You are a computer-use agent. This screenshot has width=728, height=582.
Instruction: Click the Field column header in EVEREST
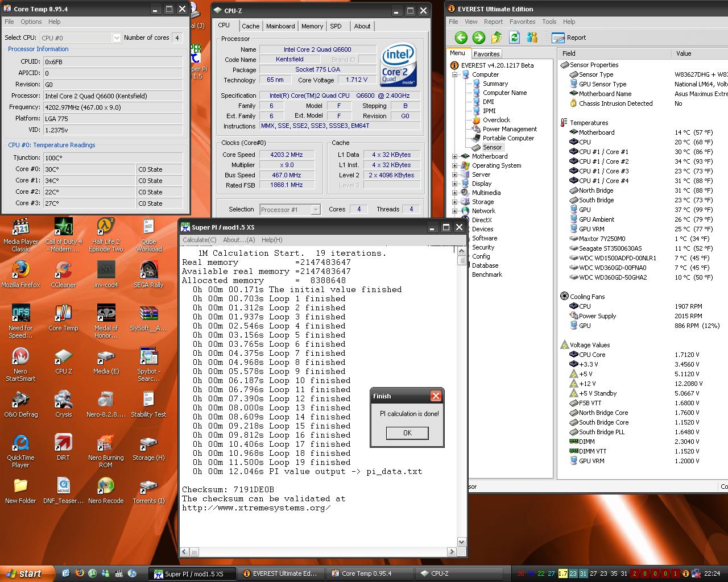(615, 53)
